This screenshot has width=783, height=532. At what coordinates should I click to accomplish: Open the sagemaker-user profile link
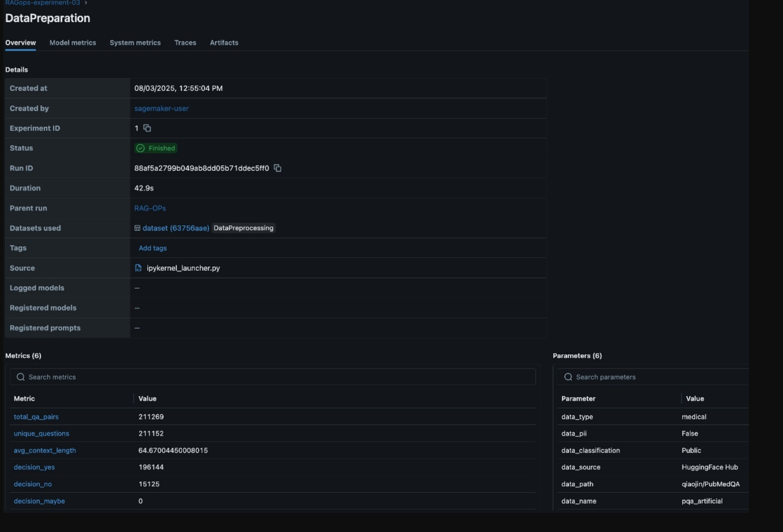(x=161, y=108)
